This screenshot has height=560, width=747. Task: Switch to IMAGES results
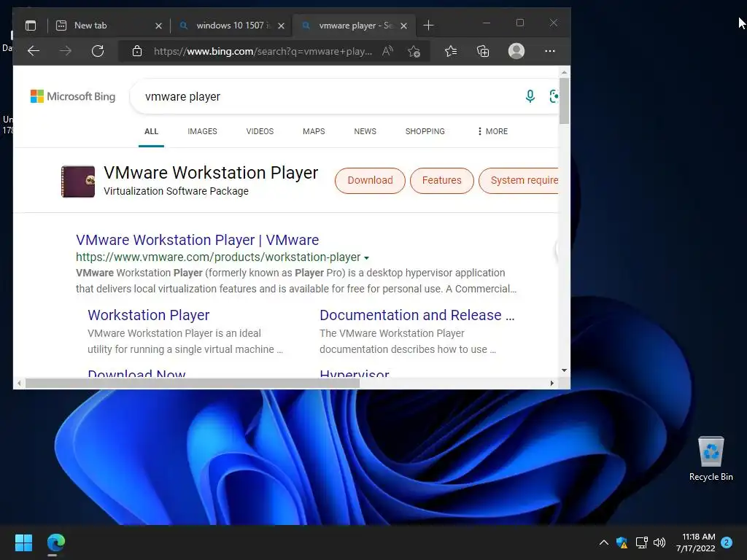click(202, 131)
